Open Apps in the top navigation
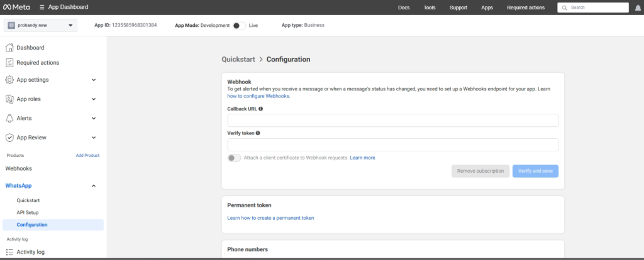 [487, 8]
